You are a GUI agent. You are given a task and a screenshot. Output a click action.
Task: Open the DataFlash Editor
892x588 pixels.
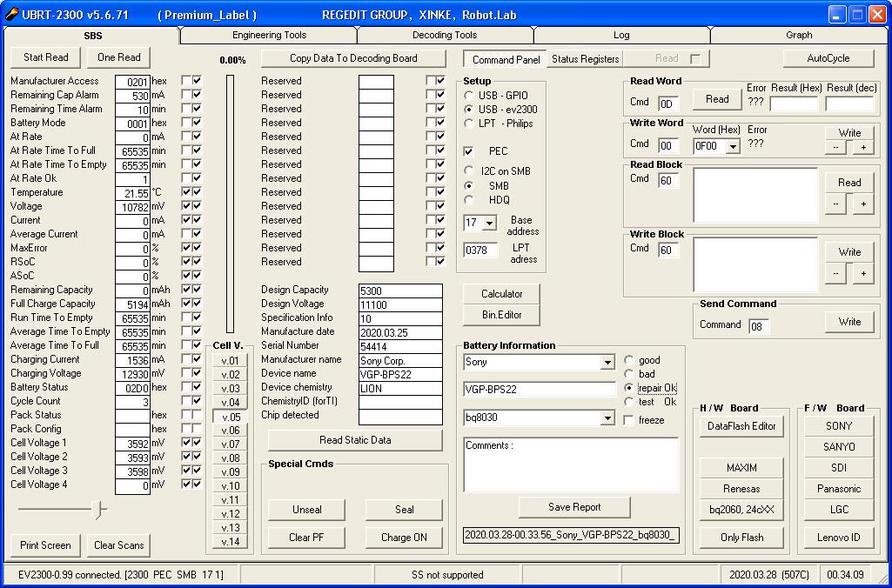click(741, 426)
